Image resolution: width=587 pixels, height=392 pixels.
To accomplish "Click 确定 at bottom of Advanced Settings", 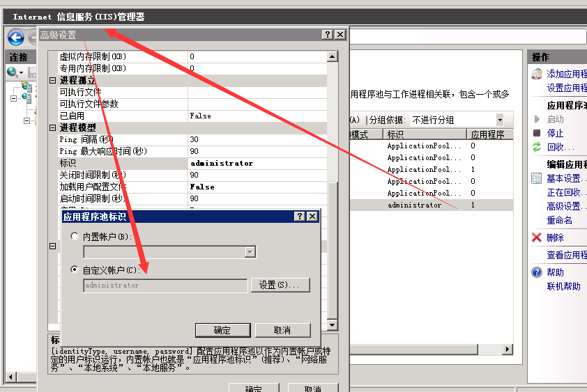I will pyautogui.click(x=254, y=388).
